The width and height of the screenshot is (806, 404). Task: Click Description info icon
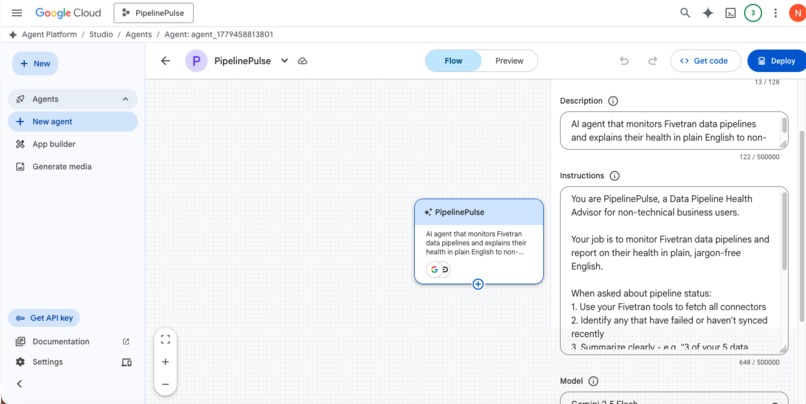point(613,101)
